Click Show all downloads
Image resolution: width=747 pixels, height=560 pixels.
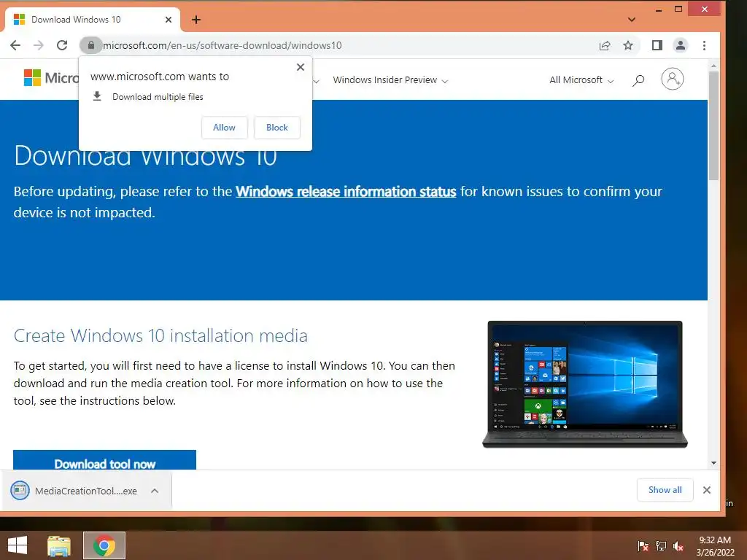point(665,490)
